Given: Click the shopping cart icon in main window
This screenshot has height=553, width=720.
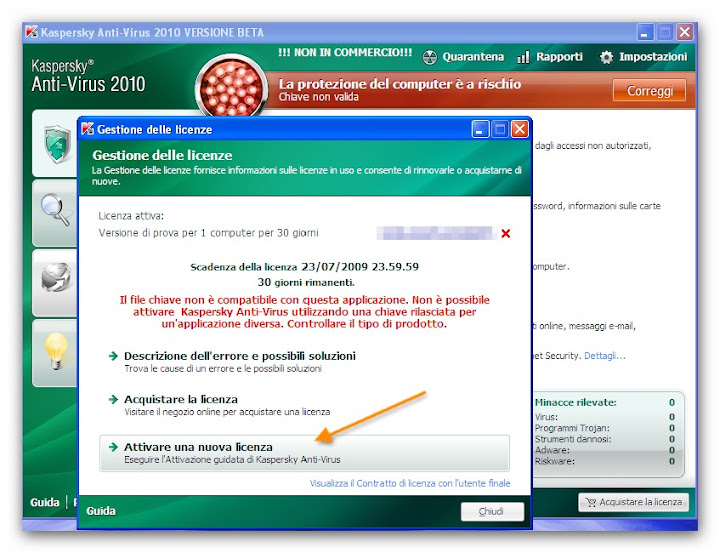Looking at the screenshot, I should 591,502.
